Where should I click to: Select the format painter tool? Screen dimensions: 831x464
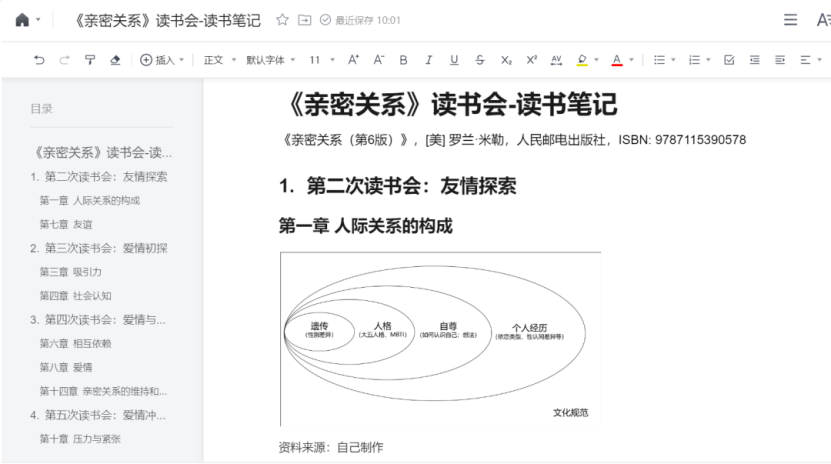coord(91,60)
